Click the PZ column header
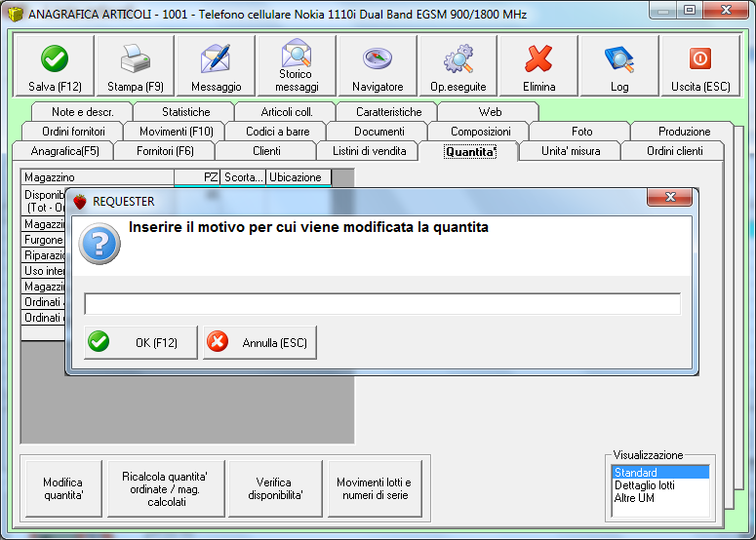 click(x=197, y=176)
